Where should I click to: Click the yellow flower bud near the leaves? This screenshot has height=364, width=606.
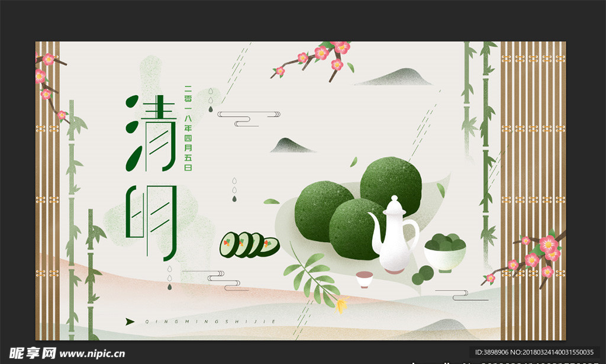point(341,306)
